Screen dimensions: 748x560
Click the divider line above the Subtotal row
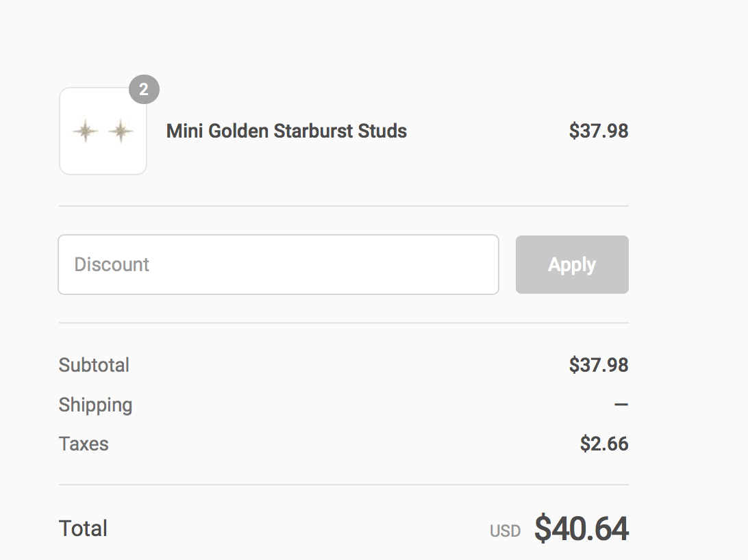(343, 322)
